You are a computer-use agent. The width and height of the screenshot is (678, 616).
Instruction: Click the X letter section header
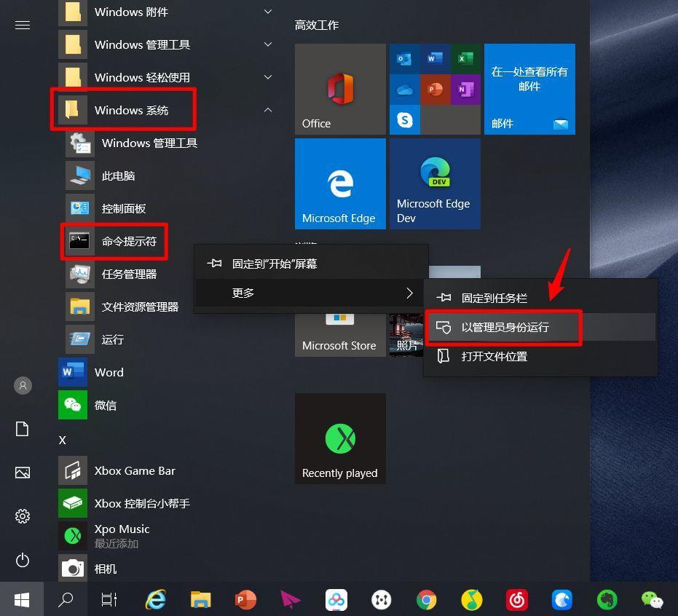(x=63, y=440)
